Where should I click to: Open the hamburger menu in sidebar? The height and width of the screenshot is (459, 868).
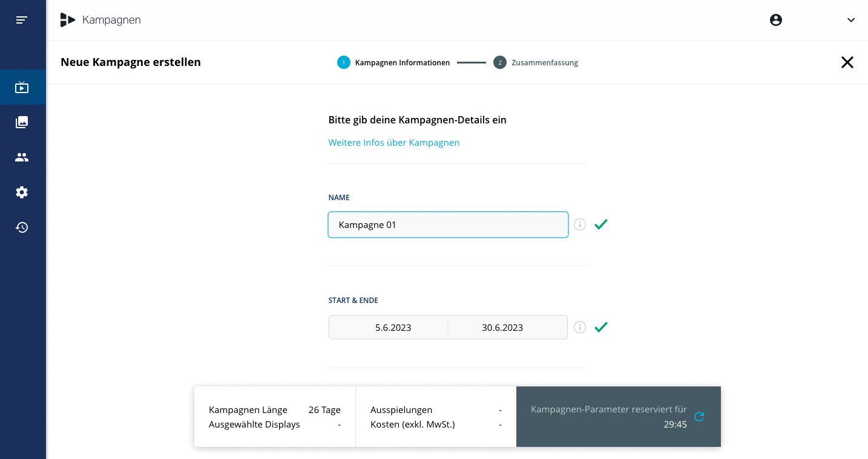22,20
